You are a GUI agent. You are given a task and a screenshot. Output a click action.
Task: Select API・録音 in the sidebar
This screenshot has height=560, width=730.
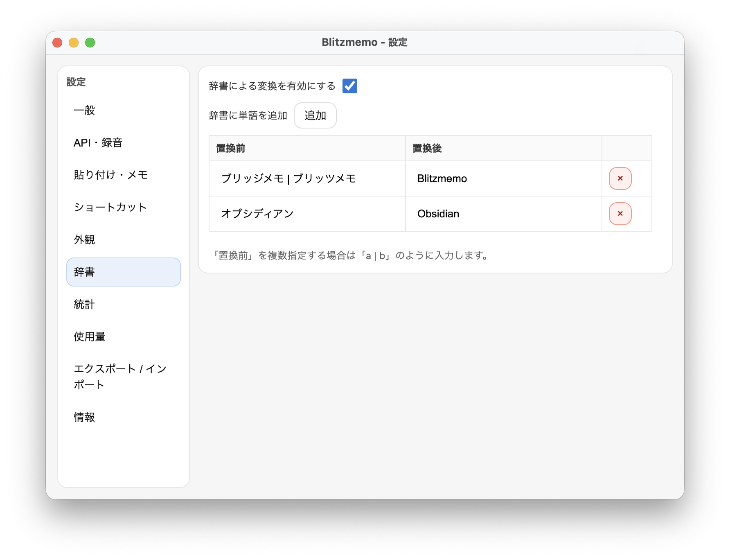click(x=99, y=143)
